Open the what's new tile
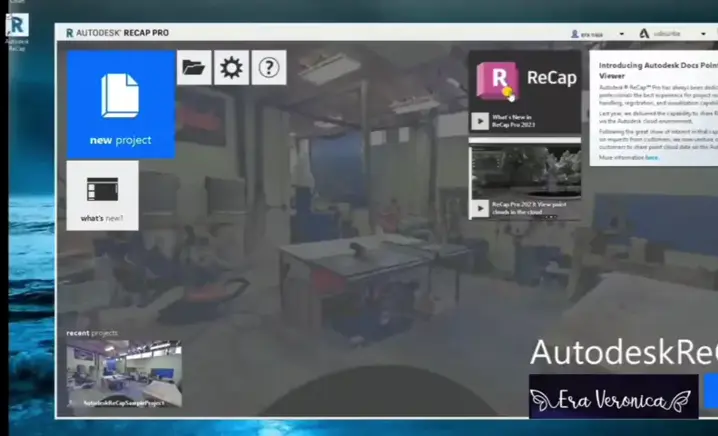Viewport: 718px width, 436px height. 102,195
